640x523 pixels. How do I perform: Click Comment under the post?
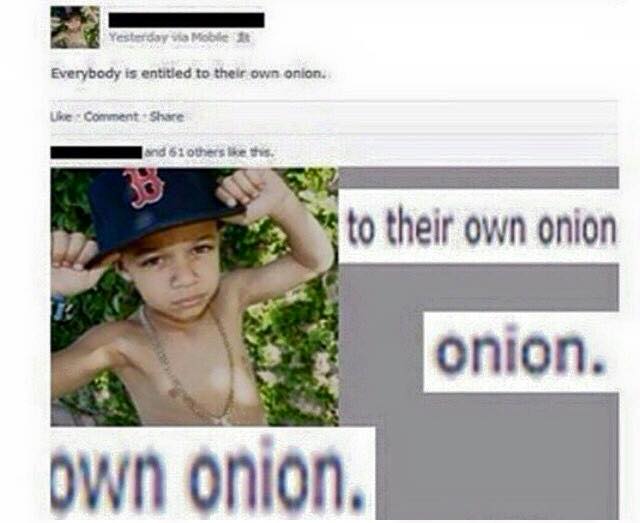point(111,117)
